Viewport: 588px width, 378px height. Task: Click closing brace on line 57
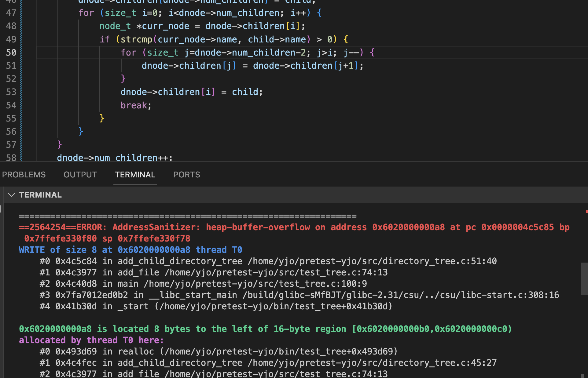(x=60, y=145)
